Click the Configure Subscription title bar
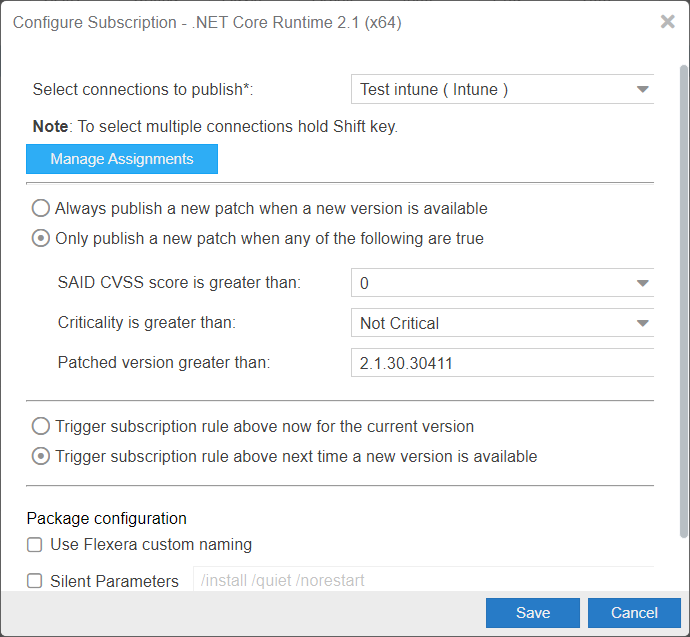690x637 pixels. (300, 22)
